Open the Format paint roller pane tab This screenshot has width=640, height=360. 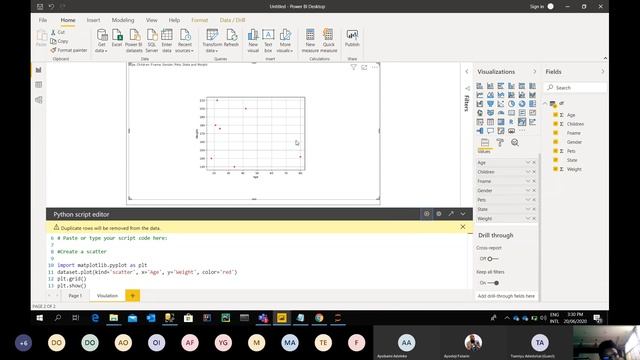click(x=500, y=142)
